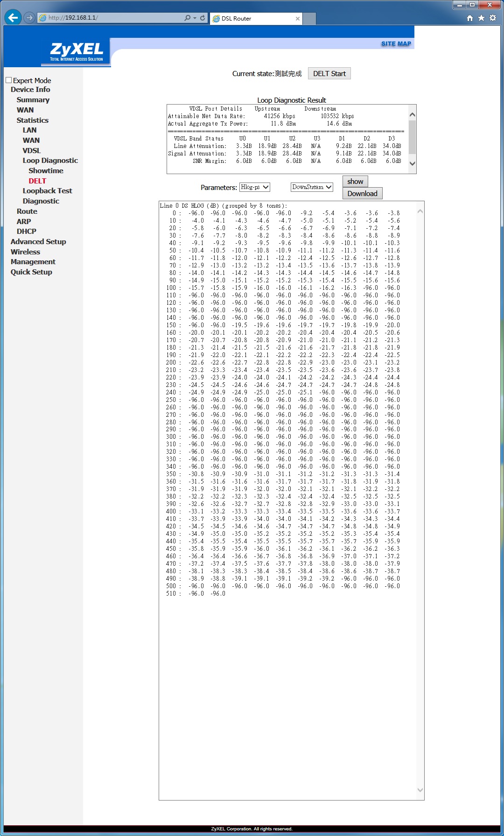
Task: Open the favorites star icon
Action: pyautogui.click(x=481, y=18)
